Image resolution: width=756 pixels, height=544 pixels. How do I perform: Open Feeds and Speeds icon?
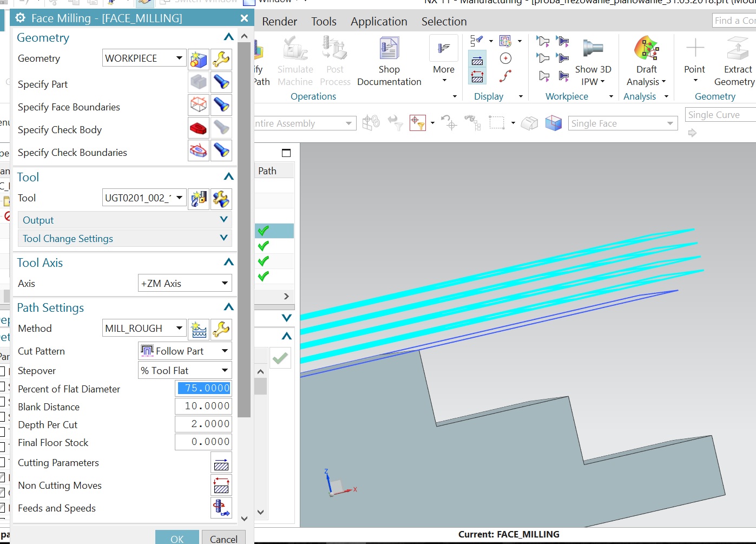tap(221, 508)
